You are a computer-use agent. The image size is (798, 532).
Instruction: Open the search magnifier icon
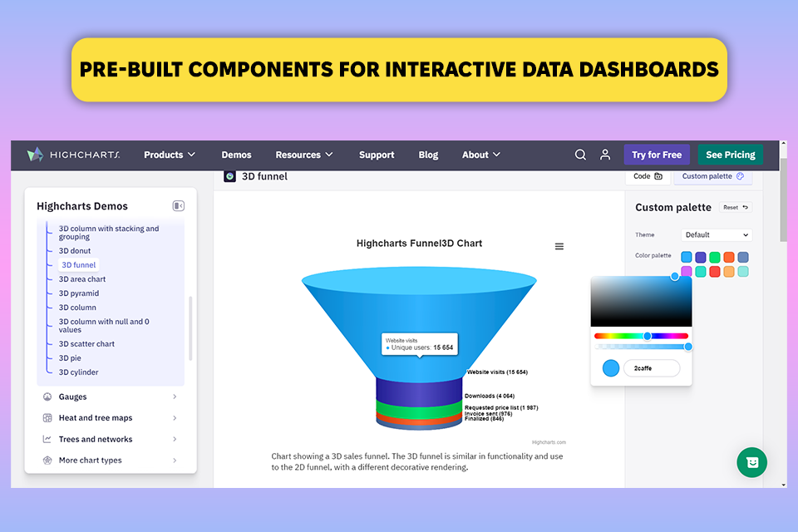580,155
